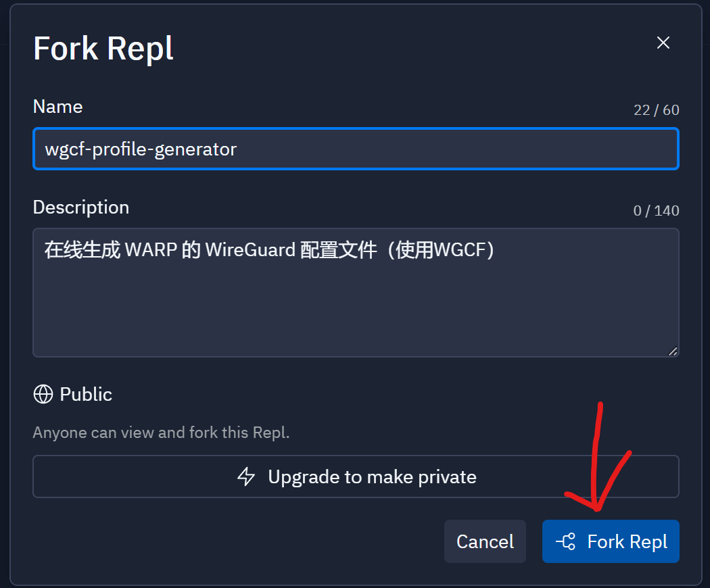Click the Description field label
The image size is (710, 588).
[x=80, y=207]
